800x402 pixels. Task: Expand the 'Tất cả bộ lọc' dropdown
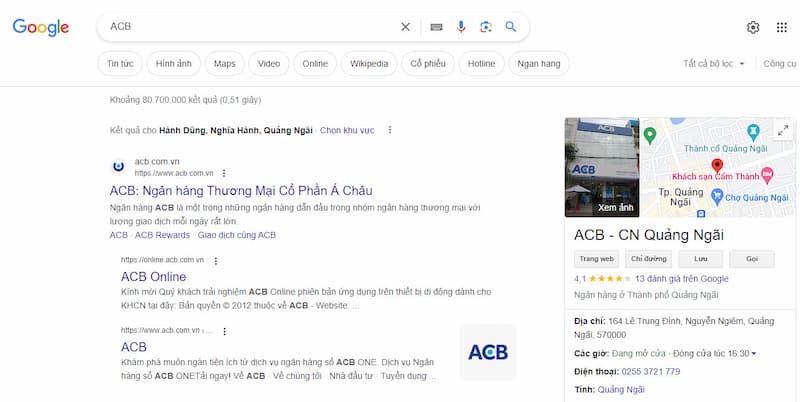[x=714, y=64]
